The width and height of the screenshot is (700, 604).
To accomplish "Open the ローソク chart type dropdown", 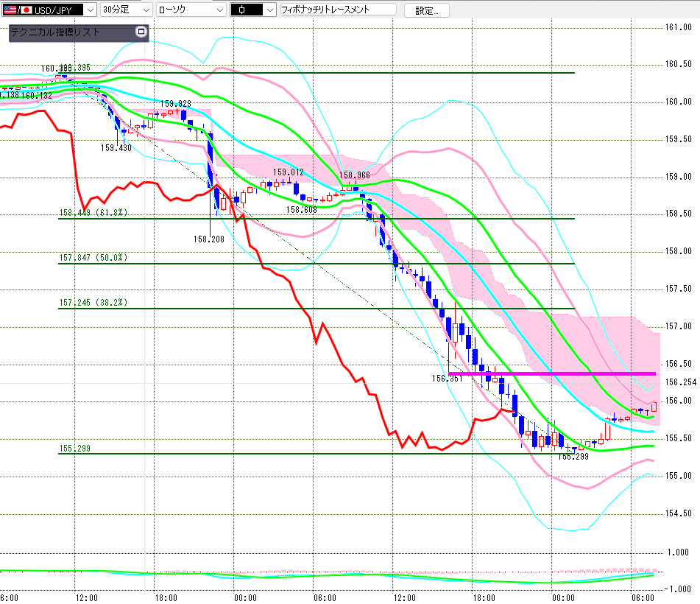I will 191,10.
